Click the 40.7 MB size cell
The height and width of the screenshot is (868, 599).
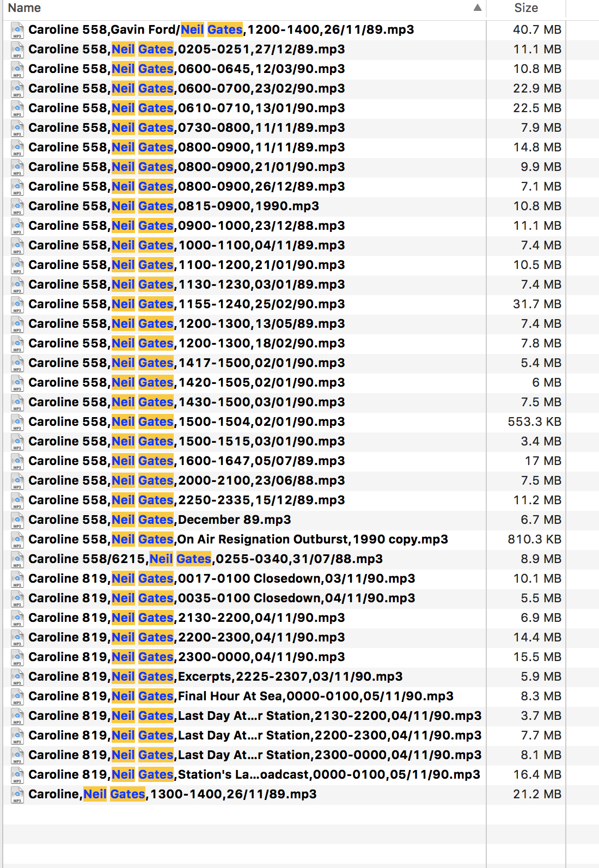coord(536,30)
